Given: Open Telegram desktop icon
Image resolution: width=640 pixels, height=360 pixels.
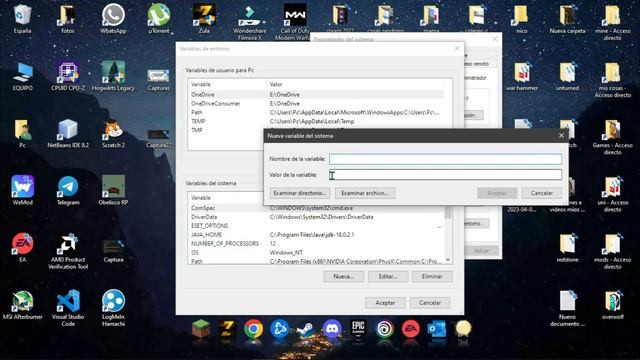Looking at the screenshot, I should (68, 190).
